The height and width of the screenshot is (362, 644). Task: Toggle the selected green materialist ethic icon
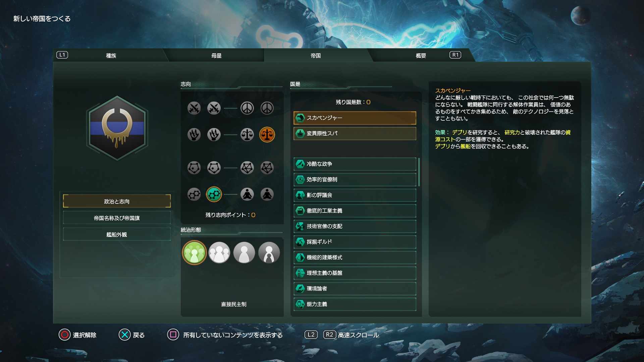pos(214,194)
